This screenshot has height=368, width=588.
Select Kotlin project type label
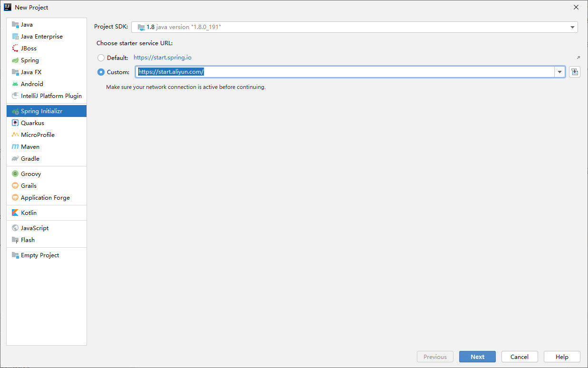29,213
